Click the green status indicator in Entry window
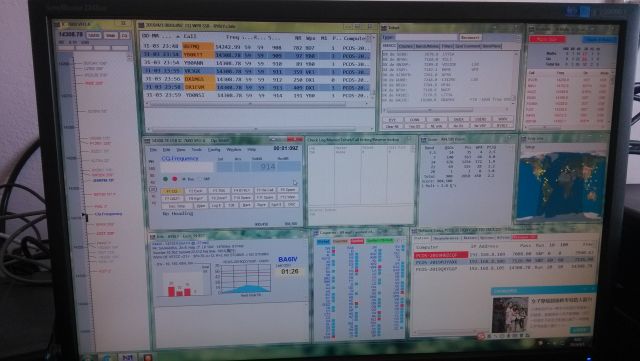640x361 pixels. 165,179
